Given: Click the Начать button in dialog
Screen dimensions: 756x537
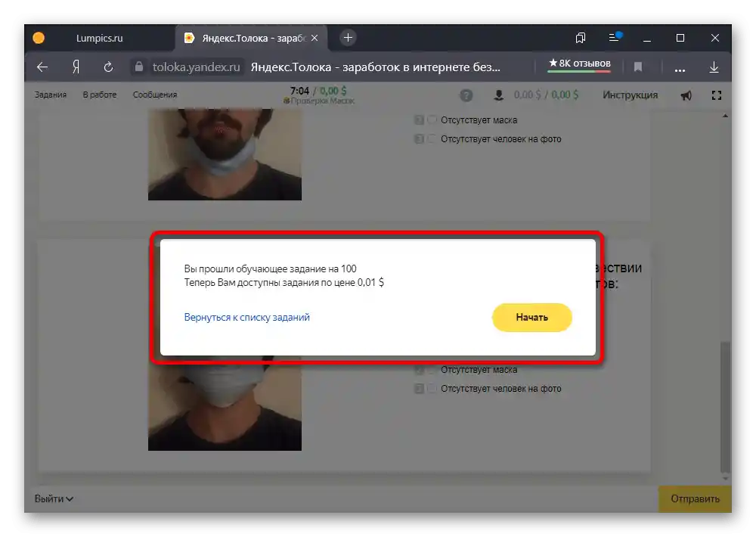Looking at the screenshot, I should tap(531, 317).
